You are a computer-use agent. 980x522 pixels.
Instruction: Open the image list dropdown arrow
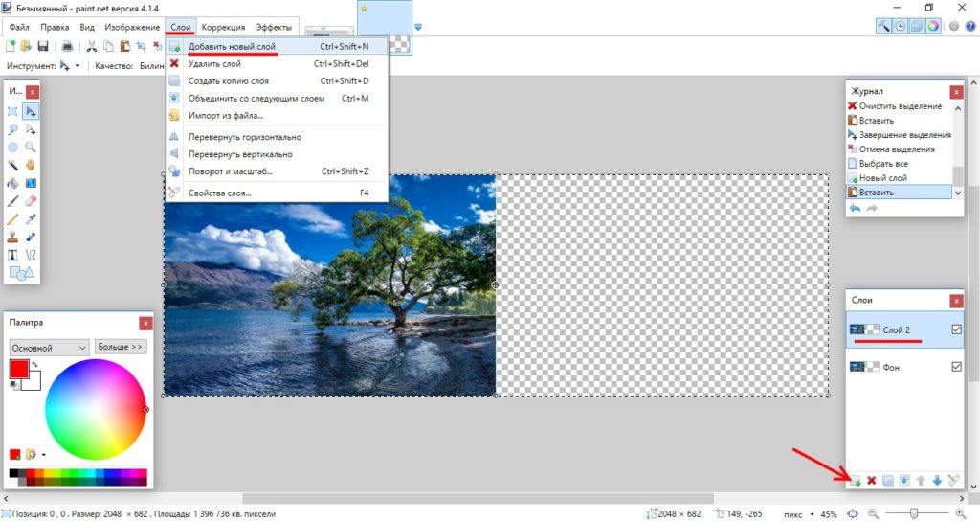418,27
